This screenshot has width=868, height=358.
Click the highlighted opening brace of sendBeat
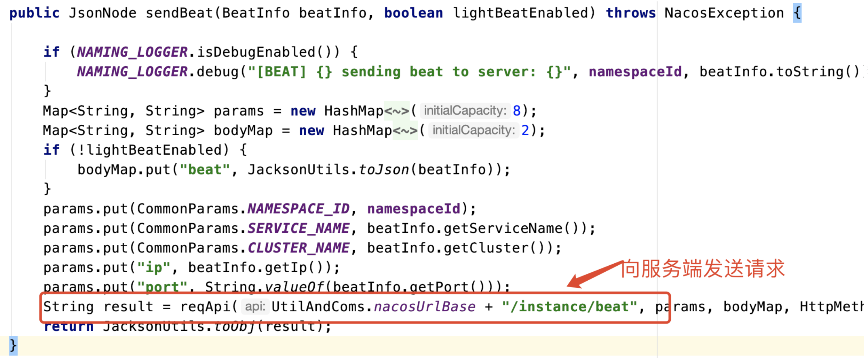click(797, 13)
